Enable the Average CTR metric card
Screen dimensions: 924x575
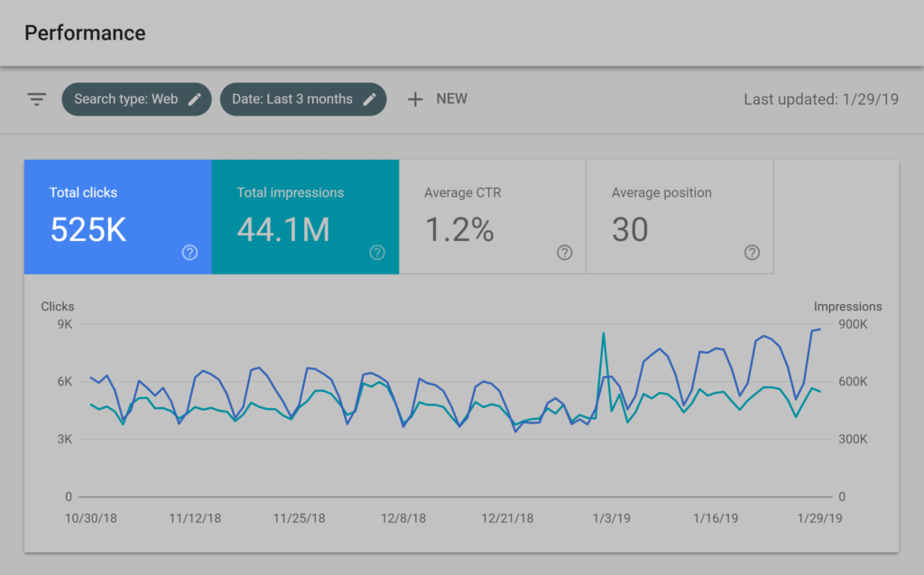tap(492, 217)
